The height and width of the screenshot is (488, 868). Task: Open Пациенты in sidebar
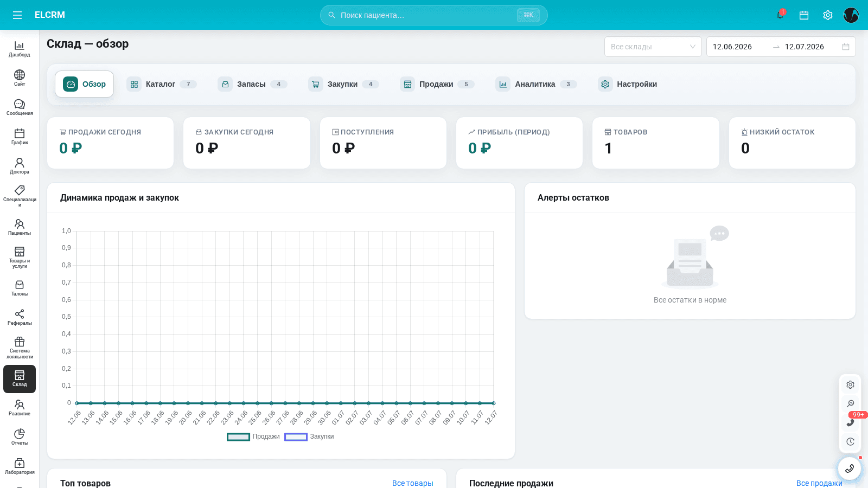coord(20,227)
